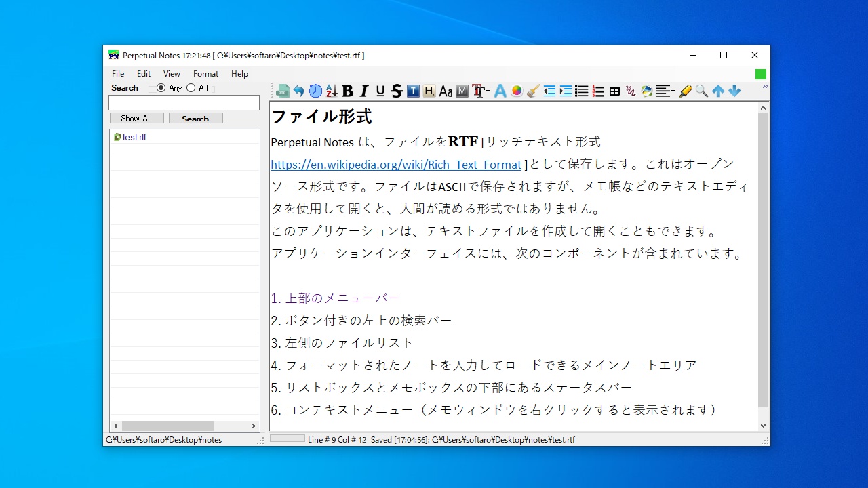Click the blue T box icon
The width and height of the screenshot is (868, 488).
coord(413,91)
